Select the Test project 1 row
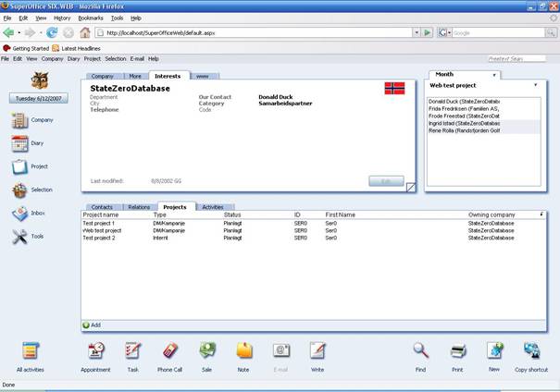The width and height of the screenshot is (560, 392). (x=314, y=223)
